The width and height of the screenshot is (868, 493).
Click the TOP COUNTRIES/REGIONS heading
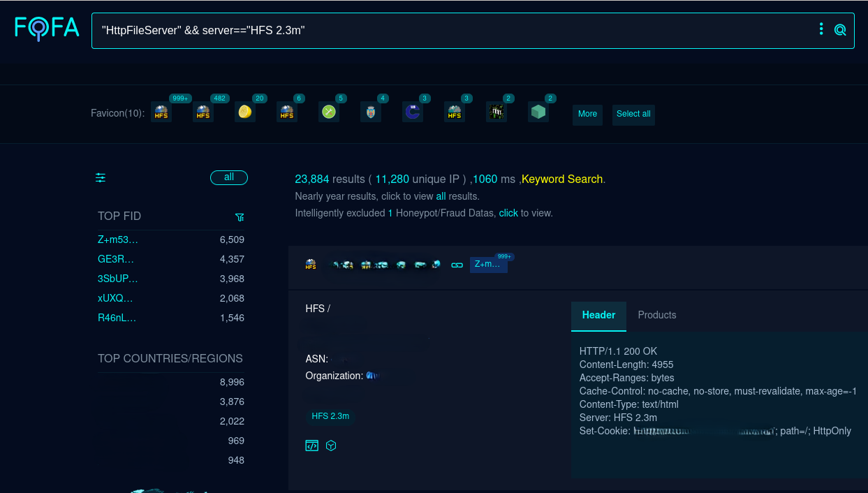click(x=170, y=359)
